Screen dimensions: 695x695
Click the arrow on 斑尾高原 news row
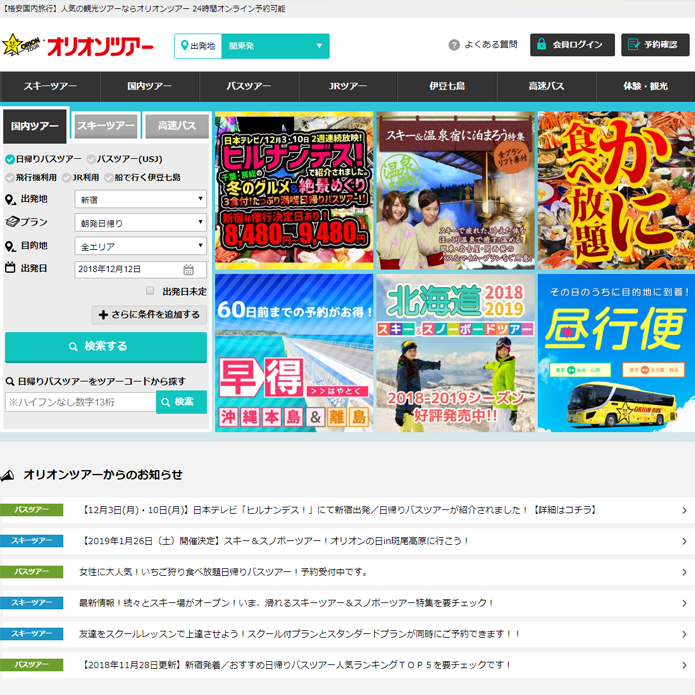(684, 541)
